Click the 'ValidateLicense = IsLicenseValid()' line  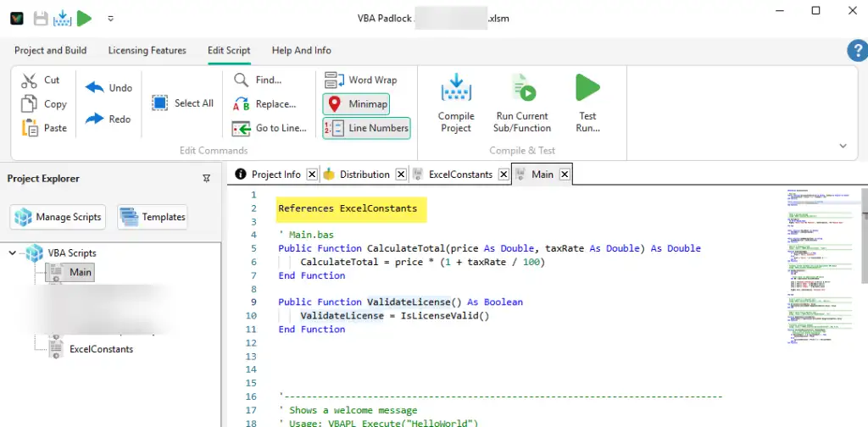coord(395,316)
